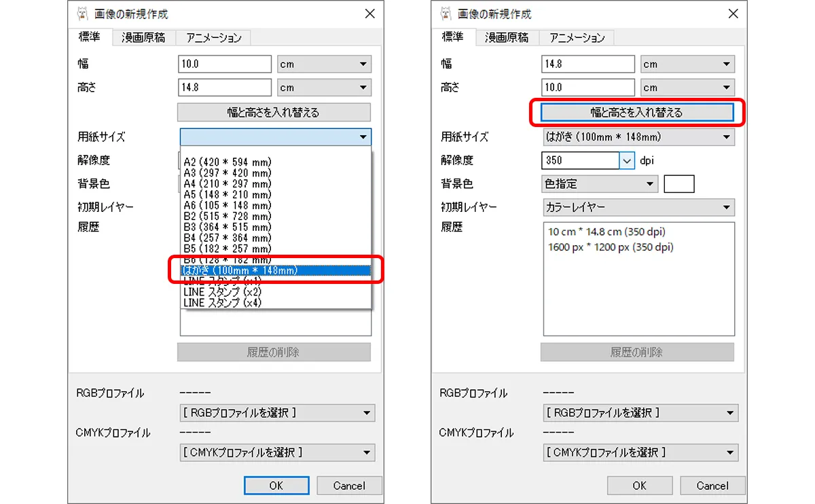Open the 初期レイヤー カラーレイヤー dropdown

[638, 207]
